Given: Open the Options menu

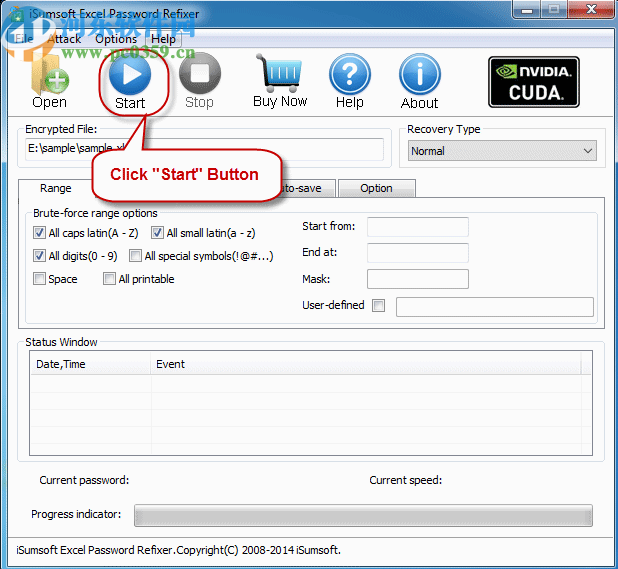Looking at the screenshot, I should pyautogui.click(x=116, y=39).
